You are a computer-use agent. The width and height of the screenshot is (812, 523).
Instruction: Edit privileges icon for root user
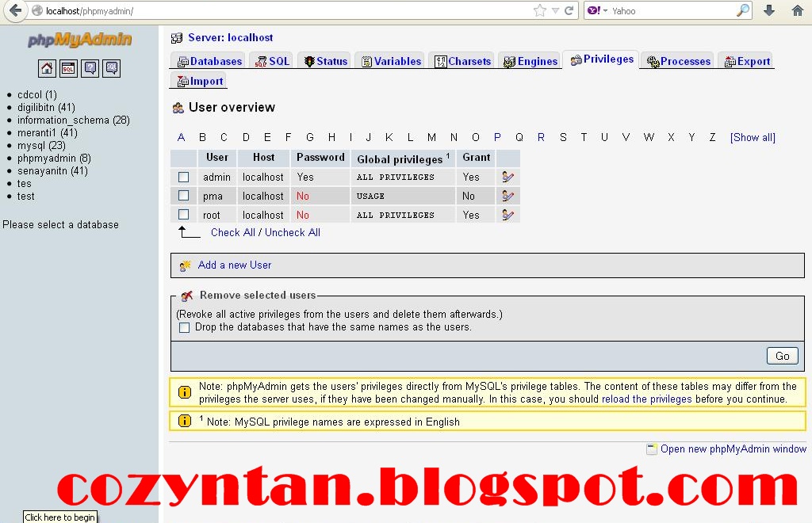click(x=507, y=215)
